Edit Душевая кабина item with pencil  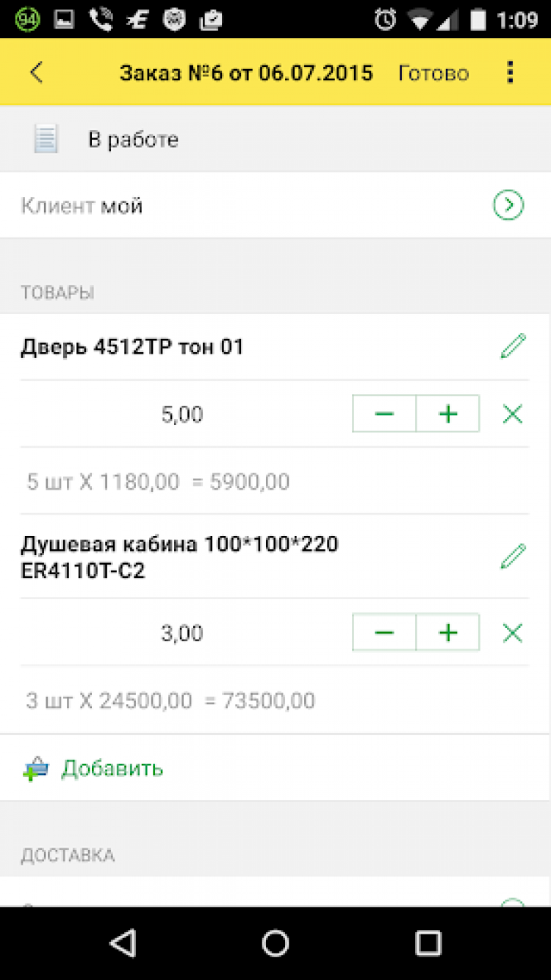(513, 557)
